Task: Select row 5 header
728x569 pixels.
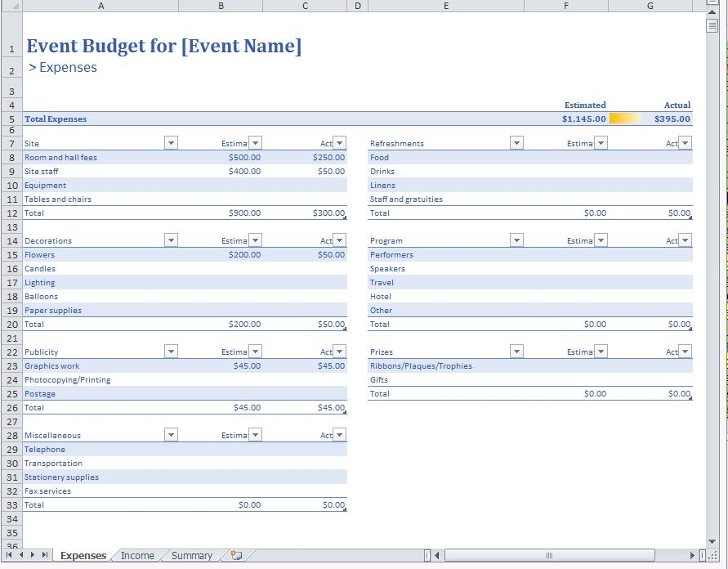Action: 11,119
